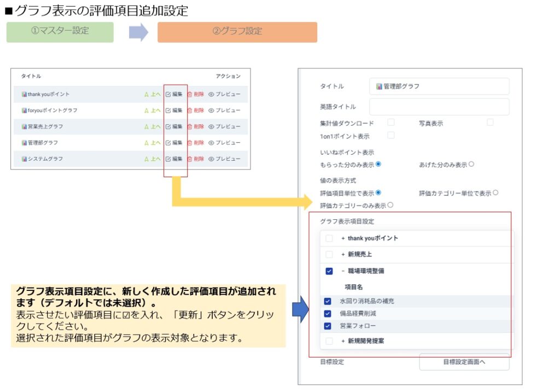This screenshot has width=560, height=392.
Task: Select 評価カテゴリーのみ表示 radio option
Action: tap(390, 206)
